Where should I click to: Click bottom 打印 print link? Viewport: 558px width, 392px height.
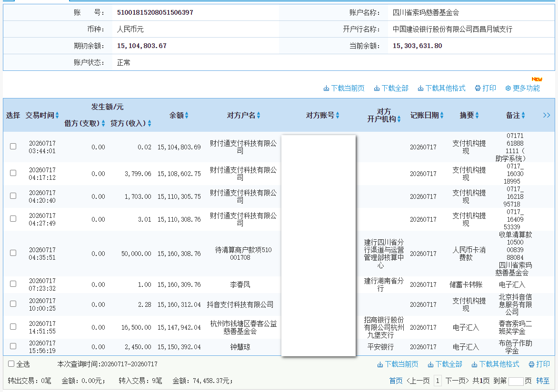coord(539,364)
